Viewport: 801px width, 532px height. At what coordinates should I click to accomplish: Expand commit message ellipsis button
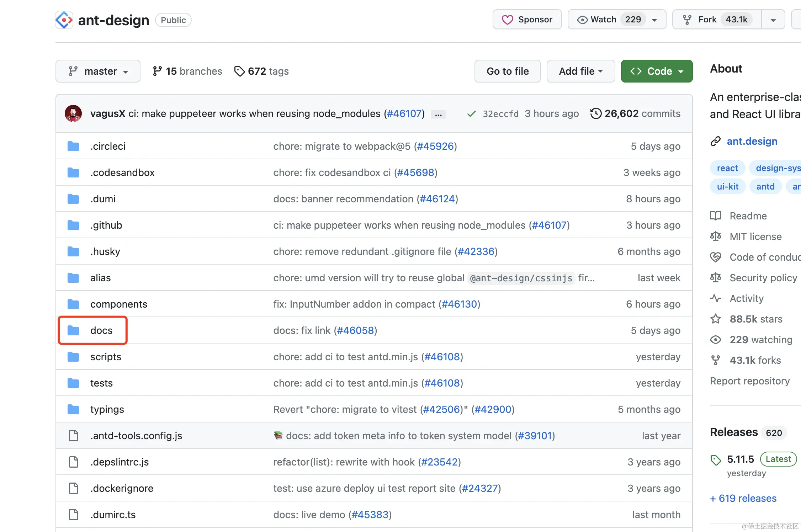click(x=438, y=115)
